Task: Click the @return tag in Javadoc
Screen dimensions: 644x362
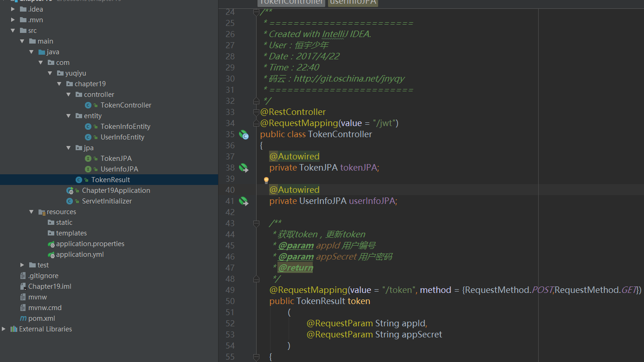Action: [x=296, y=268]
